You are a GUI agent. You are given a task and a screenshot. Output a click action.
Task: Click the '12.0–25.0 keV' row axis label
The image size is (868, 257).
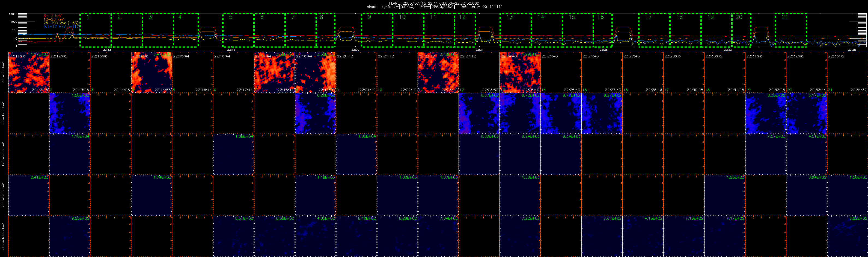3,154
